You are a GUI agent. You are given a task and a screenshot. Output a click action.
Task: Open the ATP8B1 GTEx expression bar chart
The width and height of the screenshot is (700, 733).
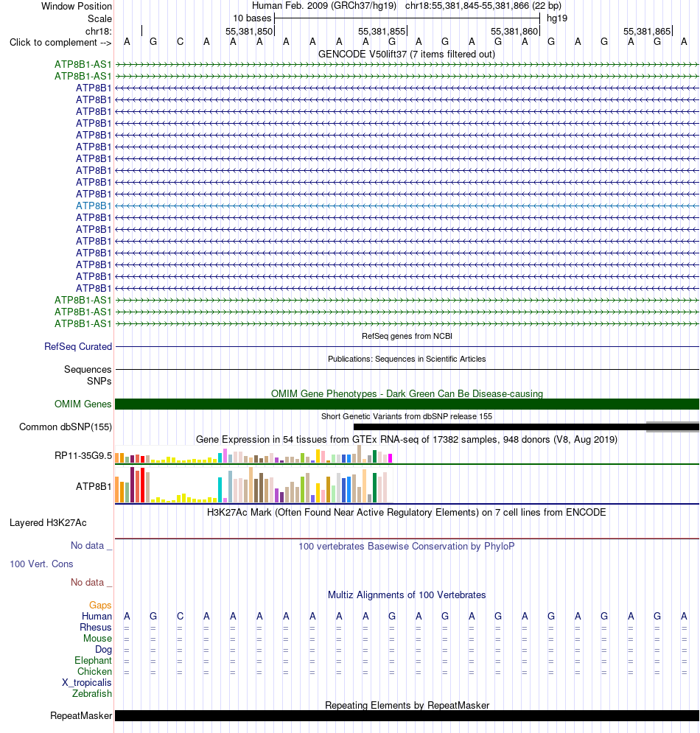point(254,485)
